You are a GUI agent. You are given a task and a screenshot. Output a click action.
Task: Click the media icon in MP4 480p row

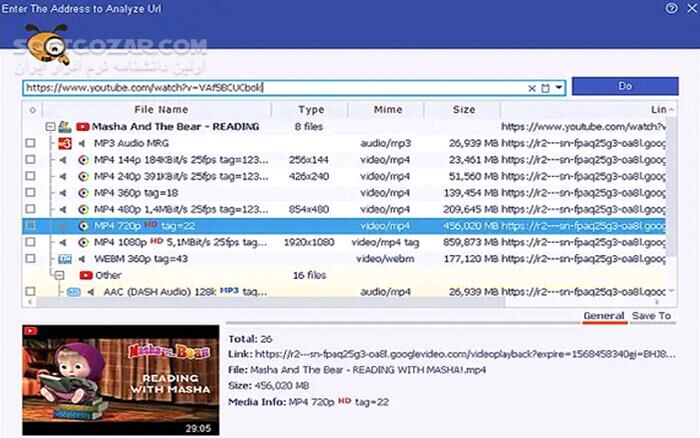[x=83, y=209]
